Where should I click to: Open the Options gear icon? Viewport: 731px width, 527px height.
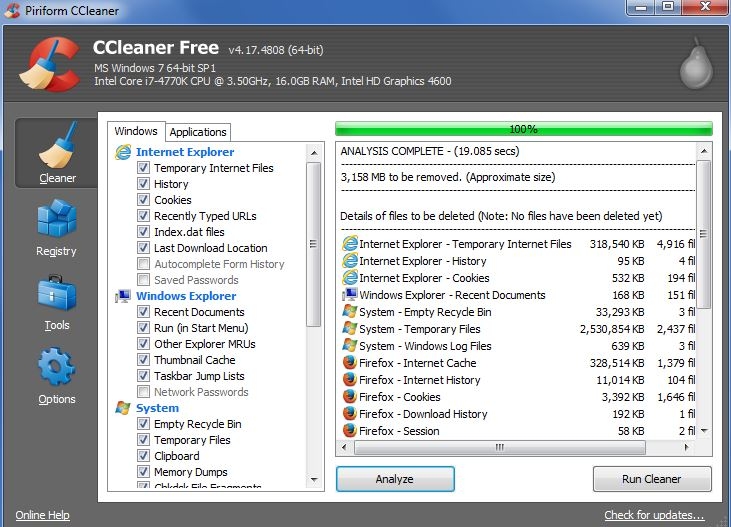pos(56,366)
